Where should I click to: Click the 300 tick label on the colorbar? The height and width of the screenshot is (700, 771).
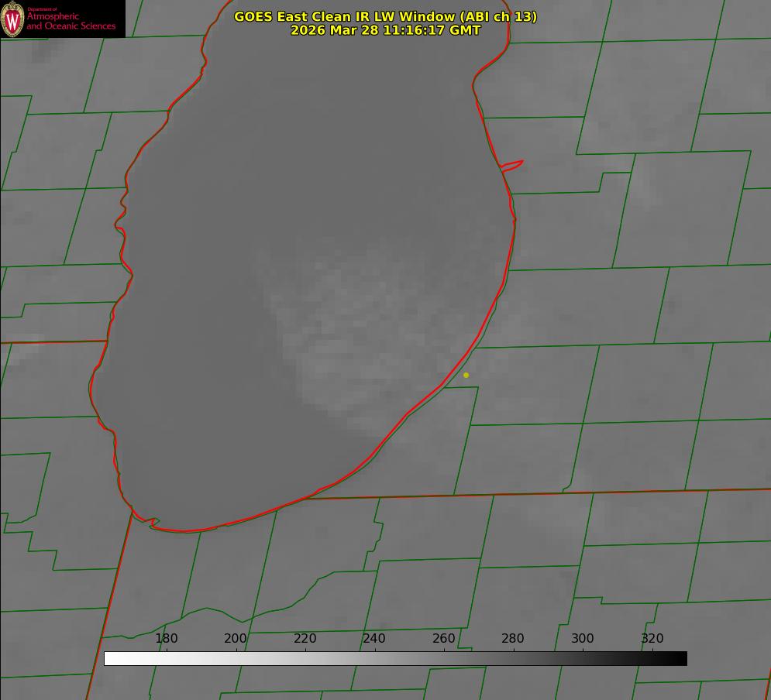tap(582, 638)
